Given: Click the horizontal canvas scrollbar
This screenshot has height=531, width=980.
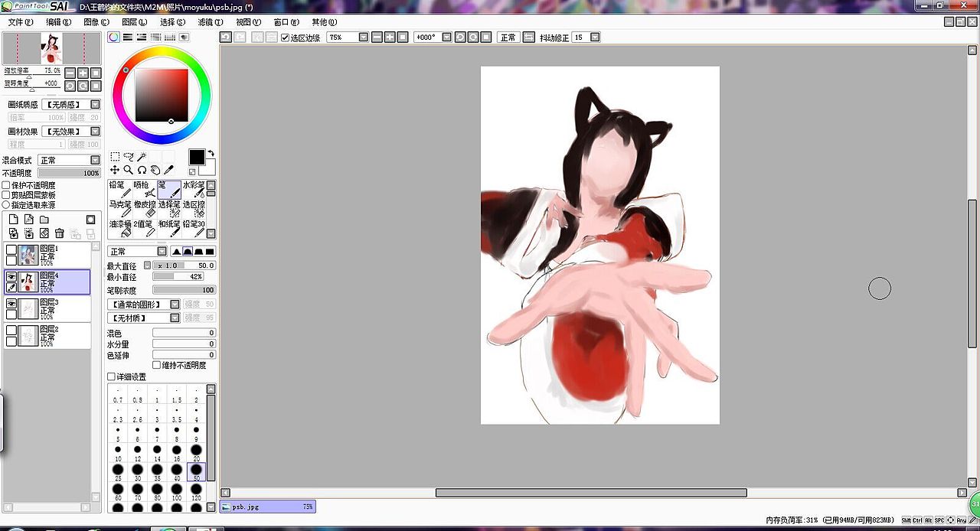Looking at the screenshot, I should point(591,493).
